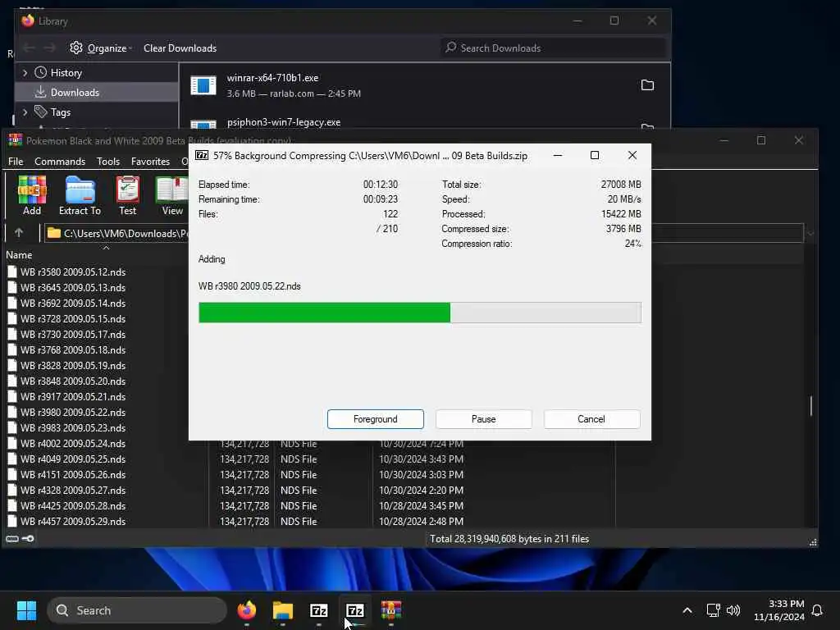Click the WinRAR vertical scrollbar thumb

click(811, 405)
